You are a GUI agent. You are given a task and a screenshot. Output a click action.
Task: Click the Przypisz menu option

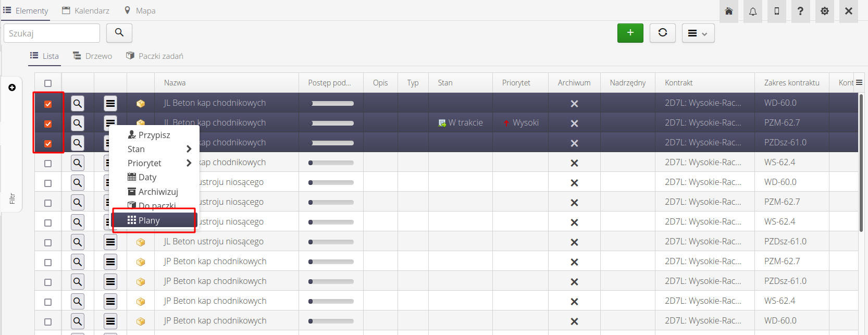154,135
